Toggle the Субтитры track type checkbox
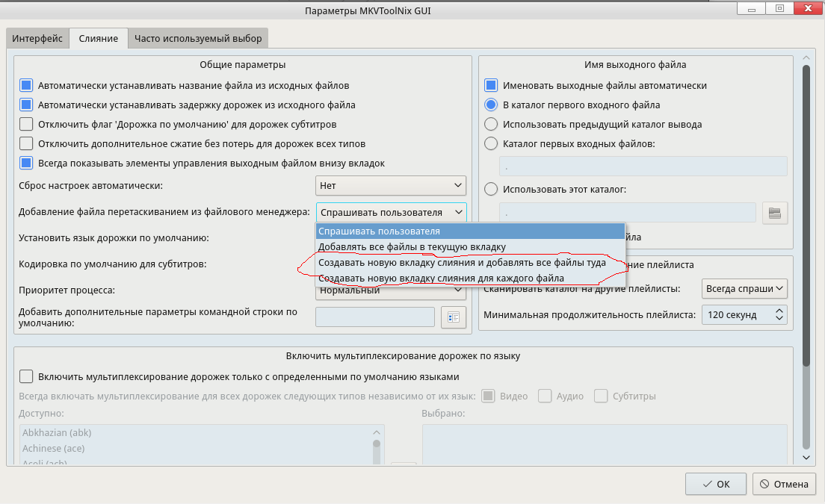 (601, 396)
